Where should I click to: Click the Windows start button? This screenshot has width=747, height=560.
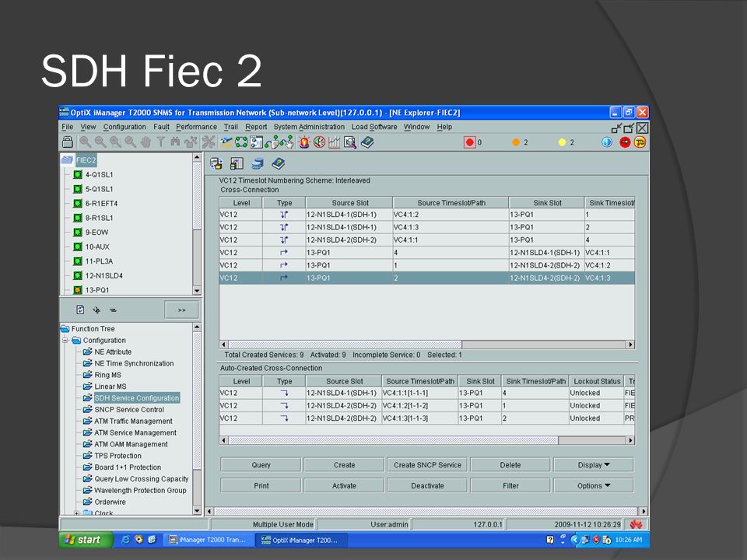(x=86, y=540)
